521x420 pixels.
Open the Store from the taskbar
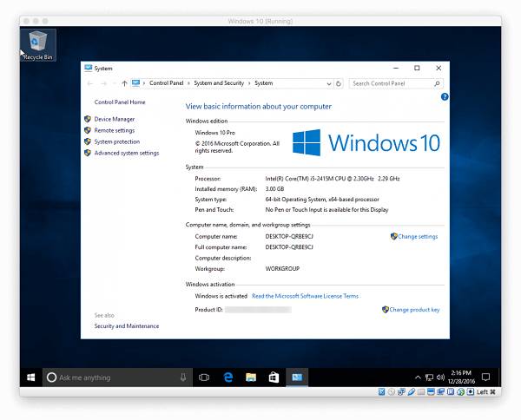pos(274,377)
